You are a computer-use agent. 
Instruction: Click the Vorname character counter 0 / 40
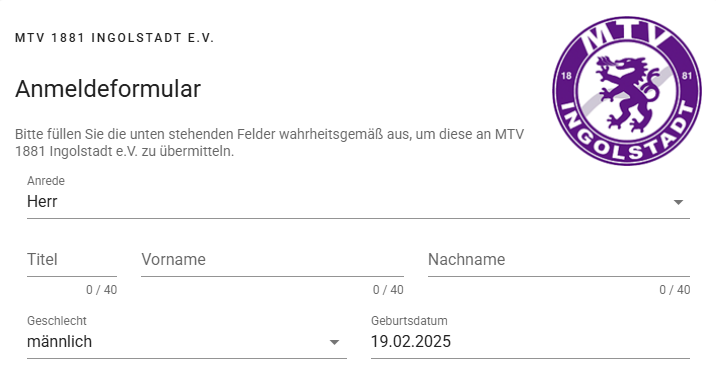pyautogui.click(x=388, y=290)
